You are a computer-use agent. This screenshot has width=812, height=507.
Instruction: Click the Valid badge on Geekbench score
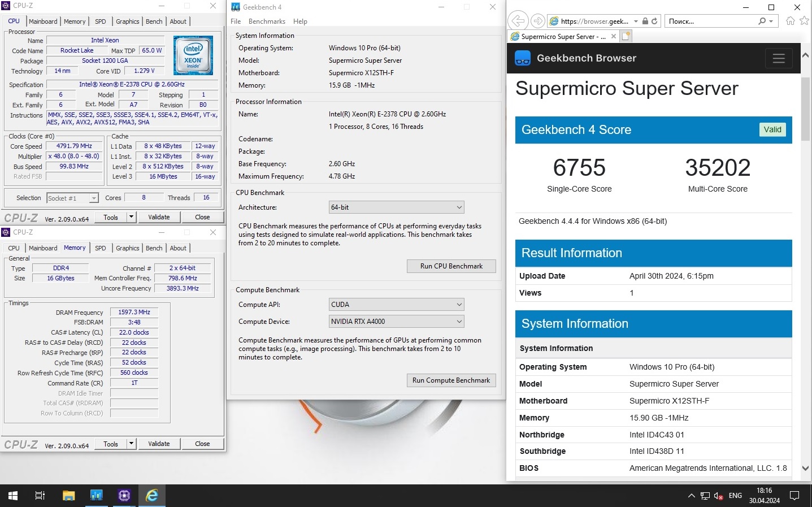pyautogui.click(x=772, y=129)
